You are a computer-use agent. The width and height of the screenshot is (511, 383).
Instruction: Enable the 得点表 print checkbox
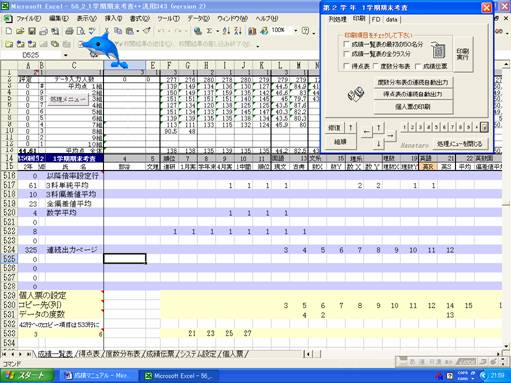347,66
